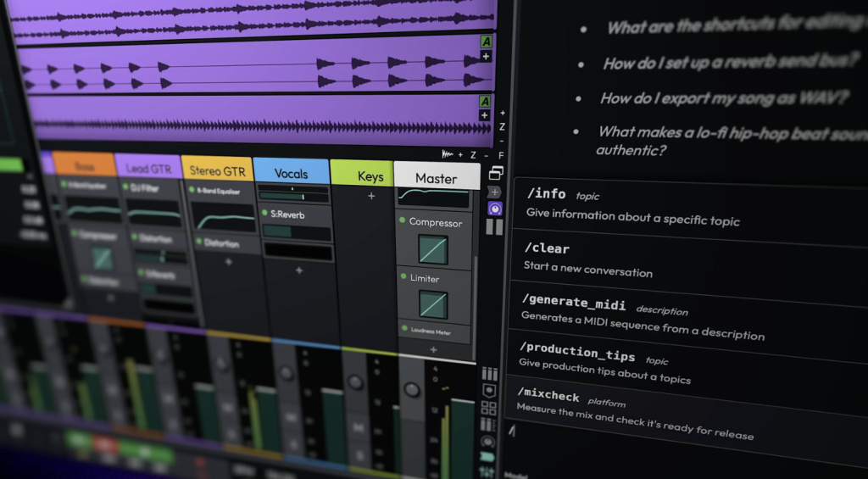Select the Master channel header

tap(437, 176)
